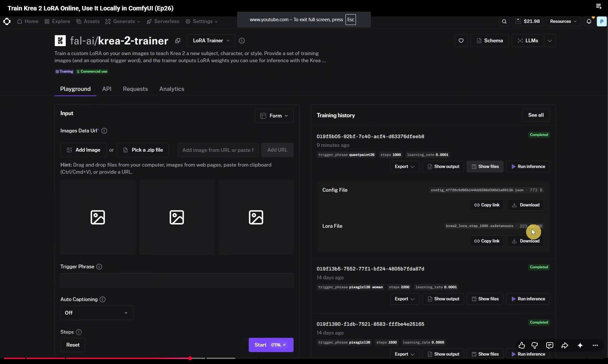Open Export dropdown for questpaint26 training
The image size is (608, 364).
(405, 167)
